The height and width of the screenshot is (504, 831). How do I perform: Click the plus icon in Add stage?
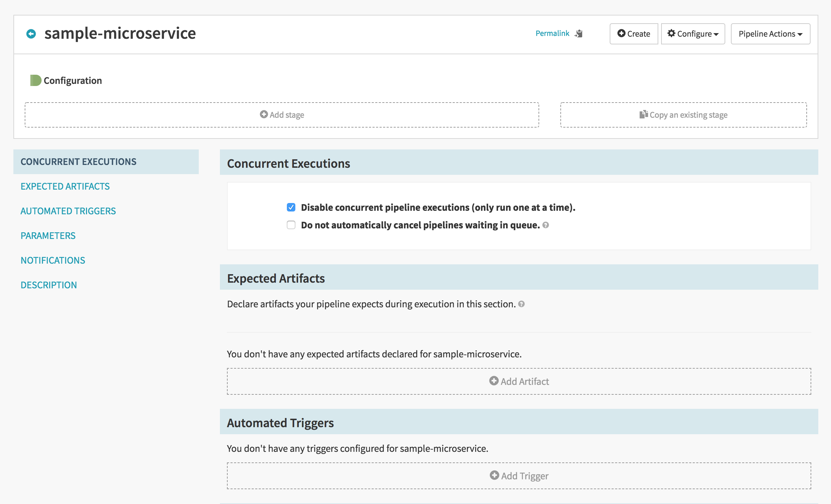(264, 115)
